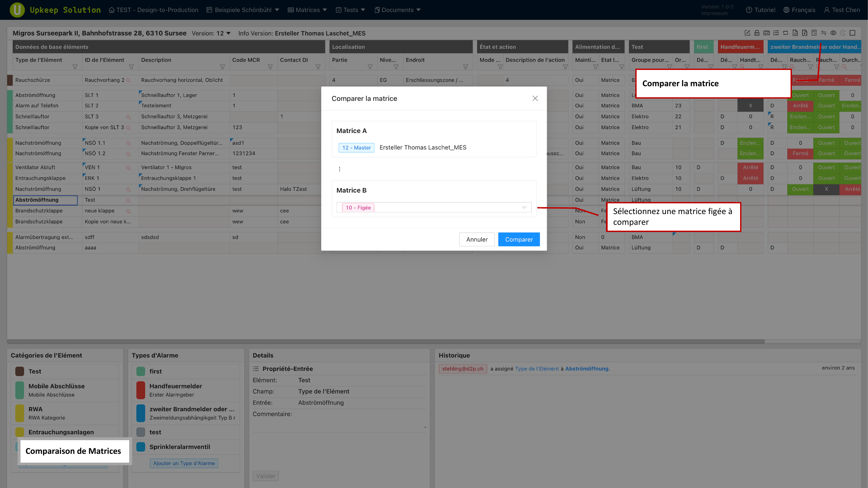Image resolution: width=868 pixels, height=488 pixels.
Task: Click the swap dots between Matrice A and B
Action: pyautogui.click(x=339, y=169)
